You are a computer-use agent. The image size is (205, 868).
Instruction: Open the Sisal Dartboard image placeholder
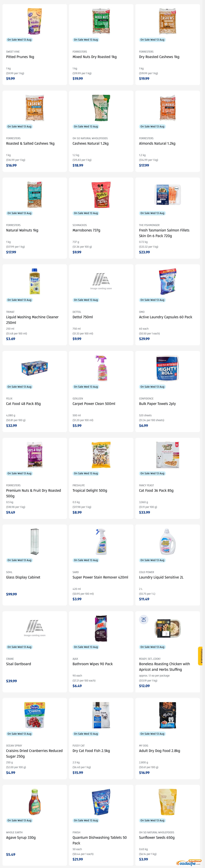[x=34, y=628]
